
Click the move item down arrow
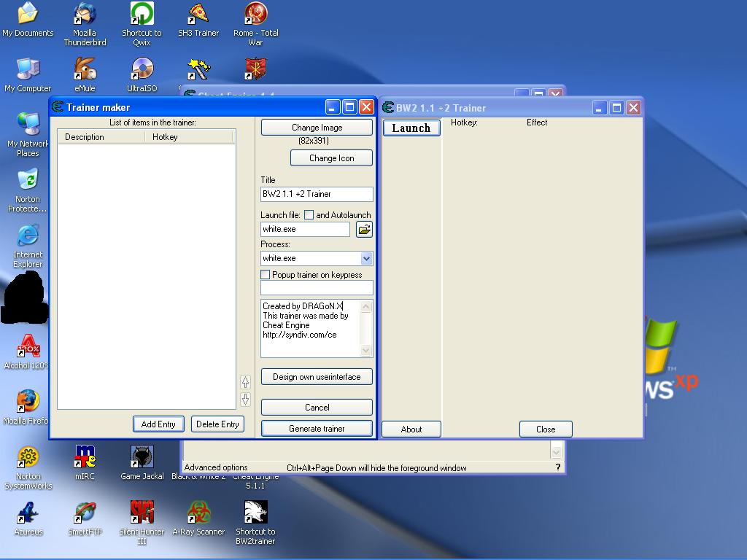[245, 399]
